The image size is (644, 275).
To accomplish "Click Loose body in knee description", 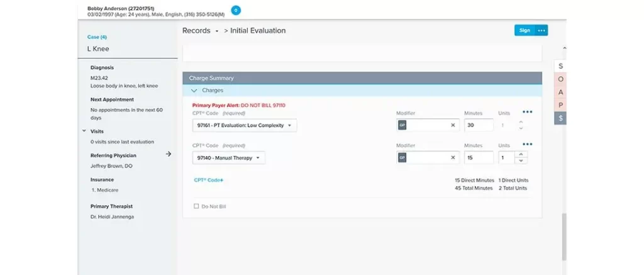I will (x=124, y=86).
